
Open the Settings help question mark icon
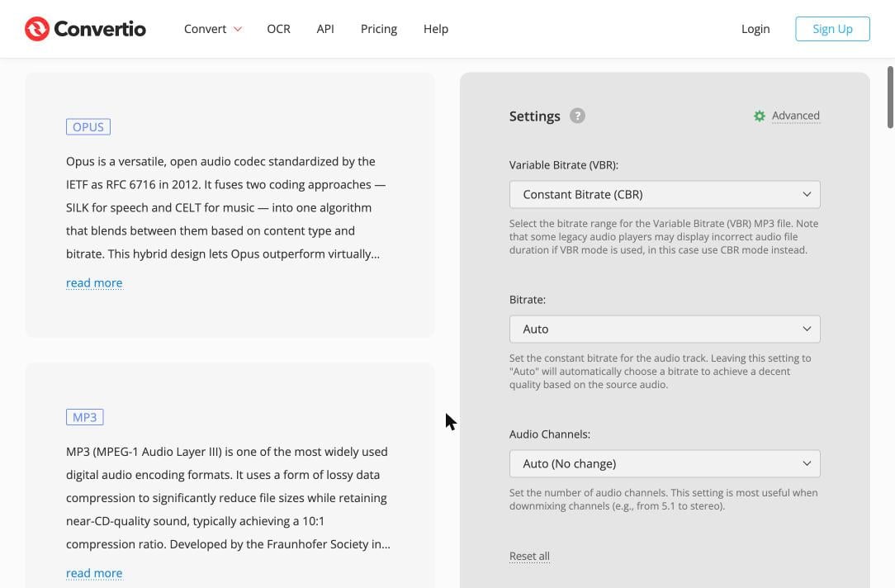point(577,116)
